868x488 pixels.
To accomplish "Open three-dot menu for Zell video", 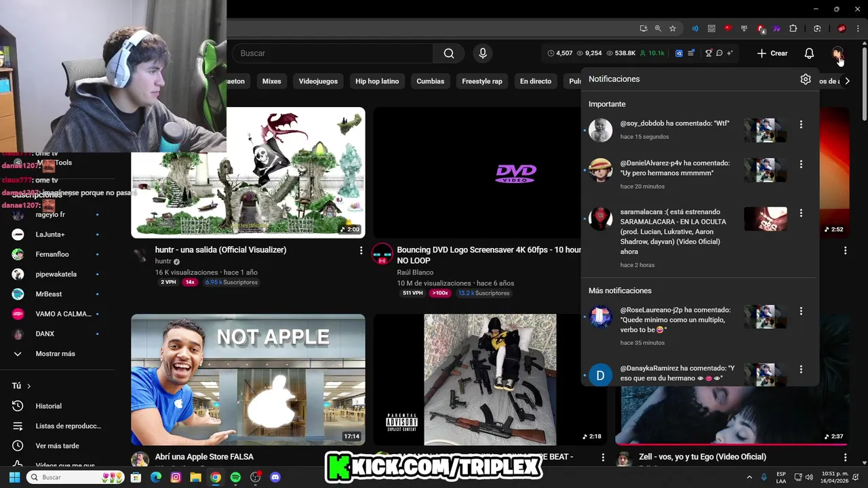I will [x=845, y=457].
